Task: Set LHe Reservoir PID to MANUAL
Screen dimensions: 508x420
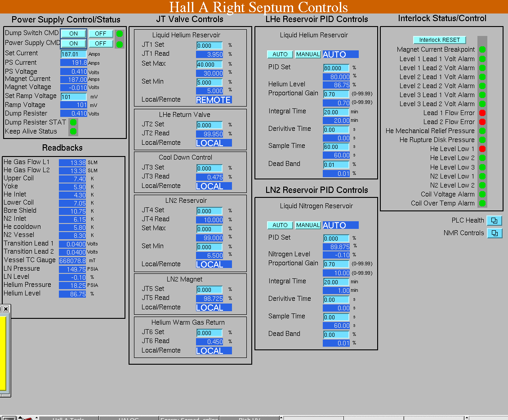Action: (x=308, y=54)
